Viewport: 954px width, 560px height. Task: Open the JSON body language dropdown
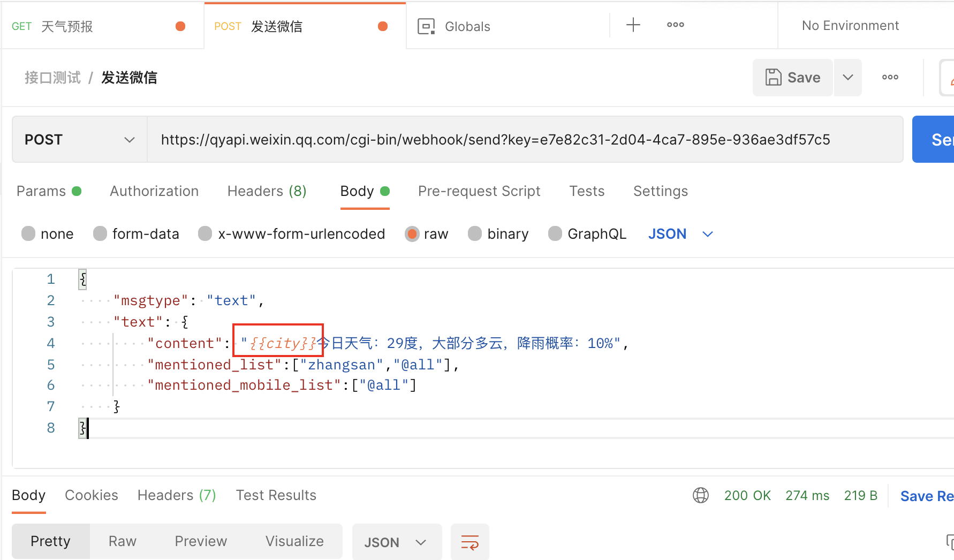tap(680, 234)
